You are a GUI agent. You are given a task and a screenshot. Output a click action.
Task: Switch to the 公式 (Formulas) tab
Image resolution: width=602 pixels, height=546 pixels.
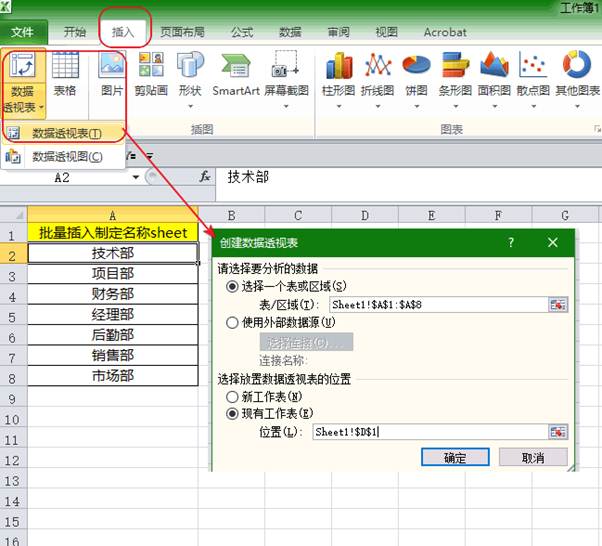(242, 32)
